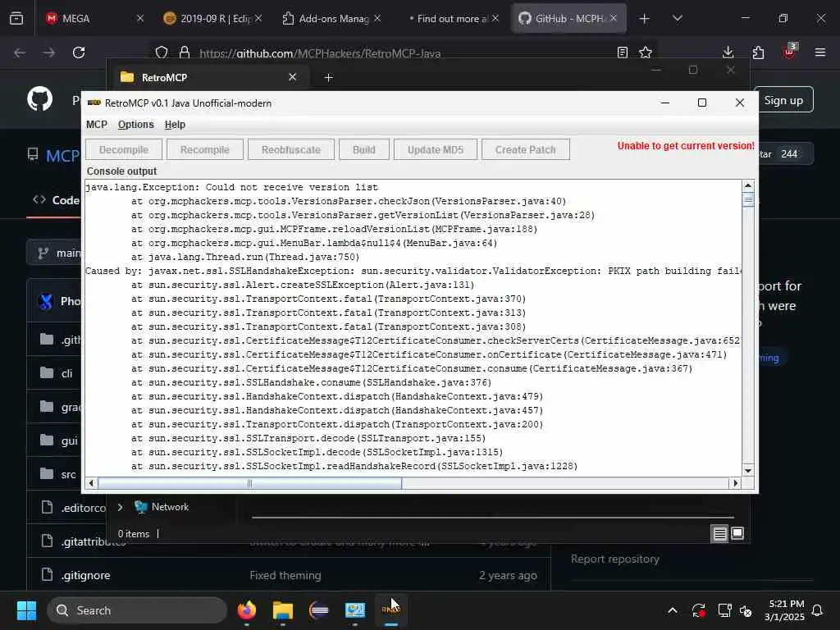Open the Firefox application menu
The height and width of the screenshot is (630, 840).
pos(820,52)
